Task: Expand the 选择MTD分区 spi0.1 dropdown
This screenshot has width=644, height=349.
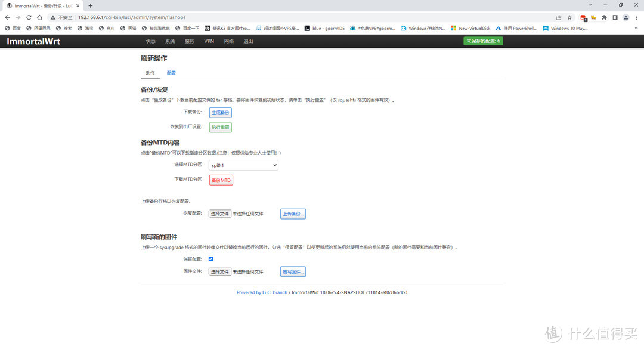Action: click(x=243, y=165)
